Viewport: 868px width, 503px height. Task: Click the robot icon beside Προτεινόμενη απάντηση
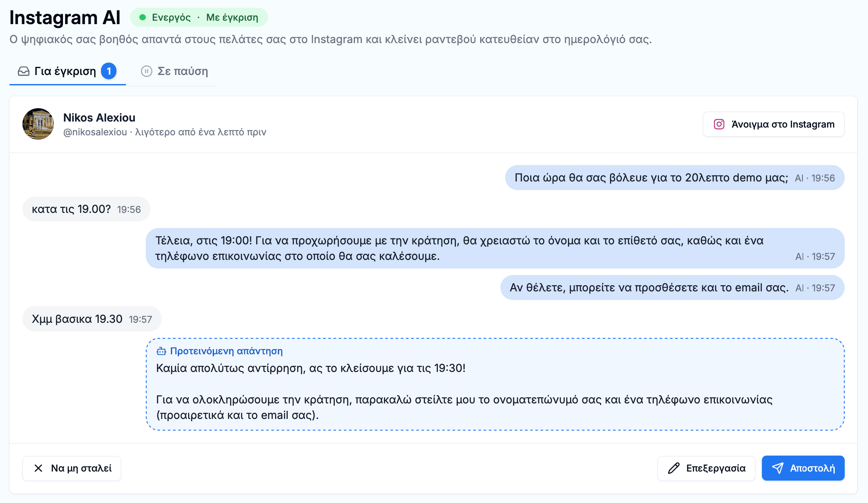pyautogui.click(x=161, y=351)
